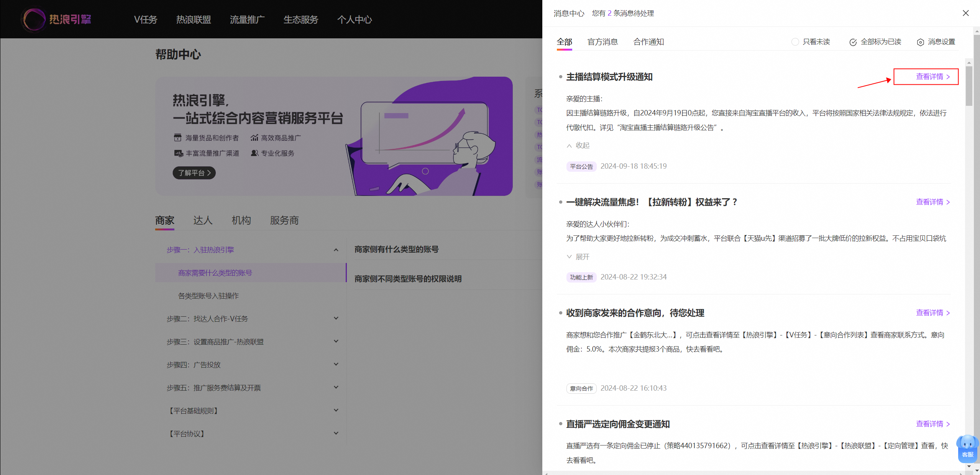Click the scrollbar down arrow
Screen dimensions: 980x475
pos(969,467)
